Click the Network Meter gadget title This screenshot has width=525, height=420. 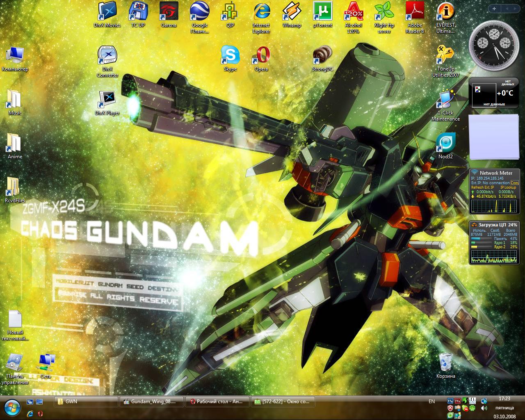pyautogui.click(x=496, y=173)
